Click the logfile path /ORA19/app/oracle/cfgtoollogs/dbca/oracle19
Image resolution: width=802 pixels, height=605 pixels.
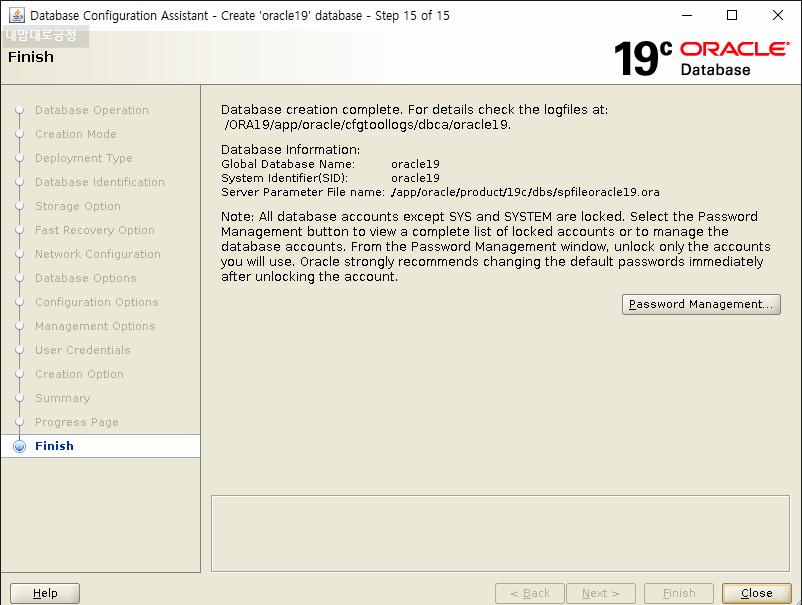tap(368, 125)
